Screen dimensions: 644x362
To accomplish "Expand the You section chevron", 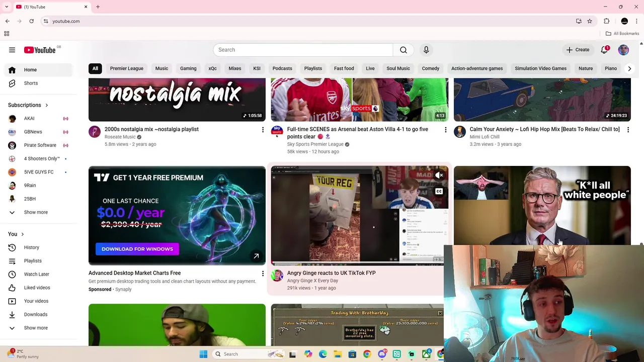I will click(22, 234).
